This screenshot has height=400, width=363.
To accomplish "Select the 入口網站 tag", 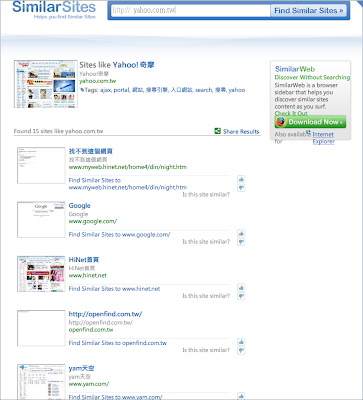I will (x=181, y=90).
